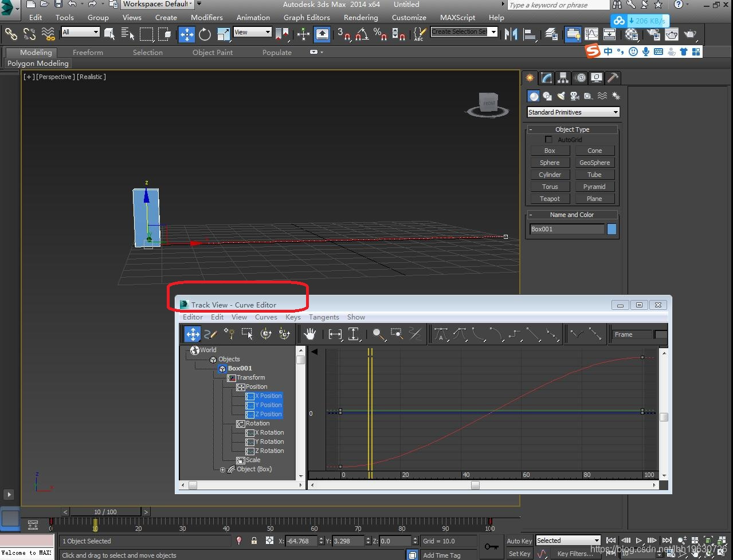Switch to the Utilities hammer tab

click(x=613, y=78)
